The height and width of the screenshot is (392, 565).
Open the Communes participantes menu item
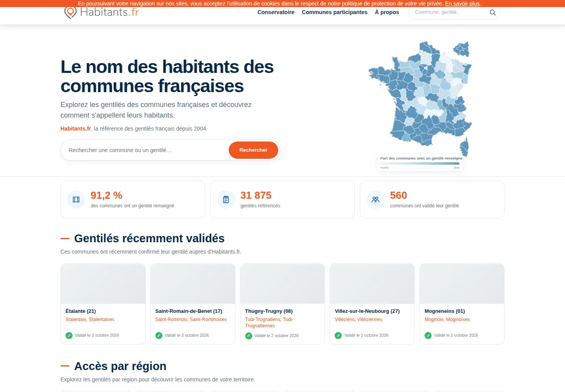[x=335, y=12]
